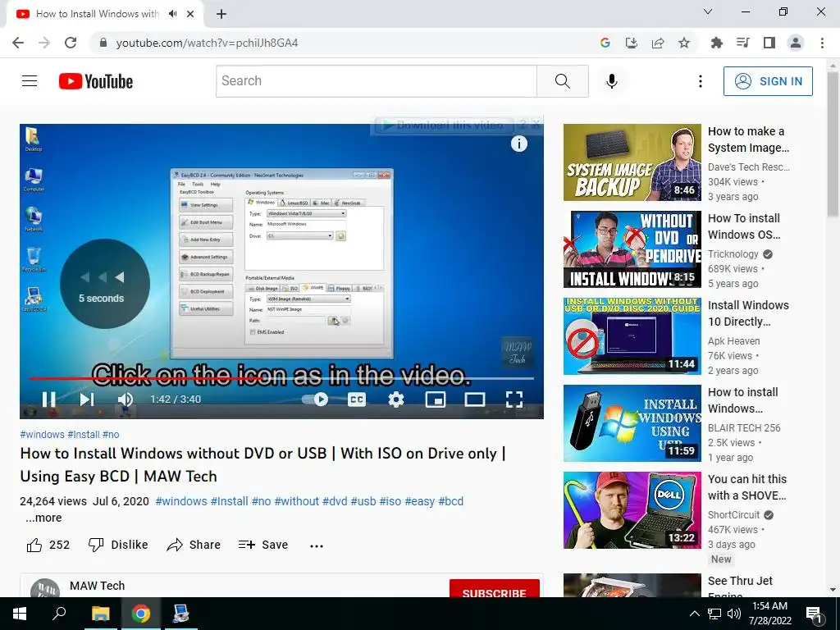Click the search magnifier button

(x=563, y=81)
